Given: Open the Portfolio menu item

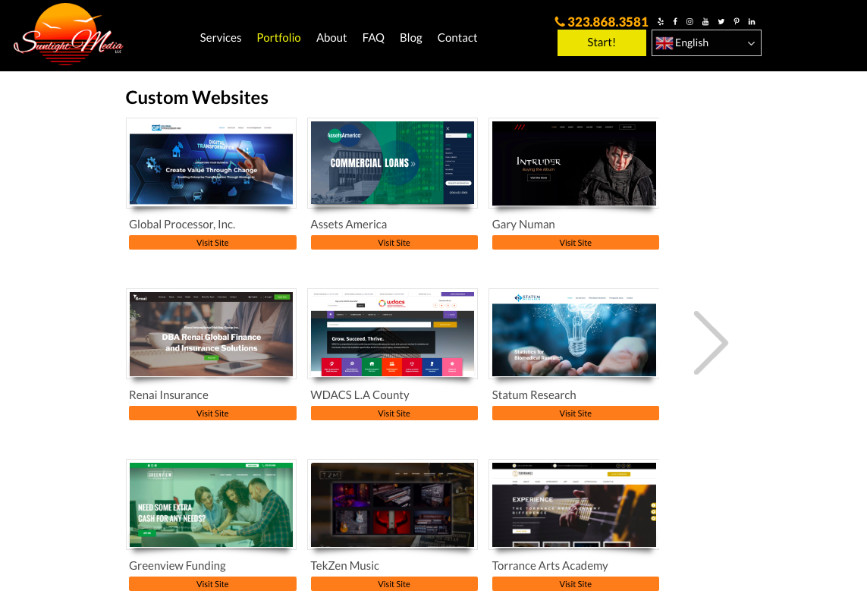Looking at the screenshot, I should click(278, 38).
